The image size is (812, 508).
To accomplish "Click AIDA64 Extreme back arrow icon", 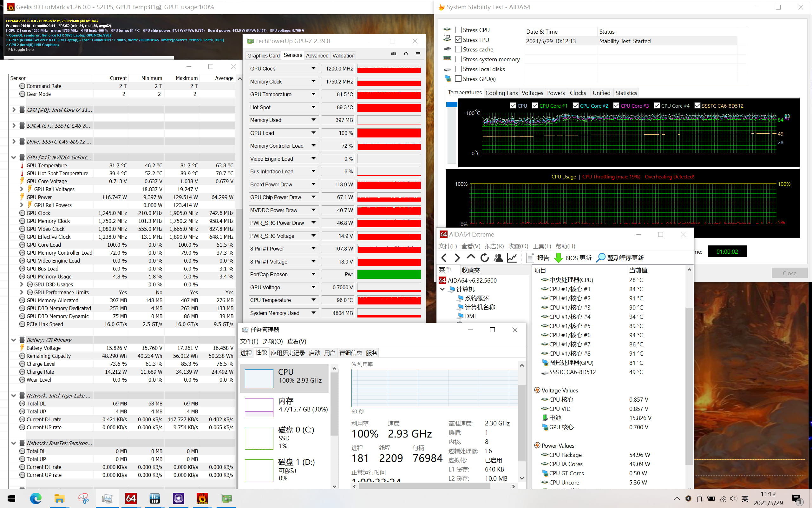I will [x=444, y=258].
